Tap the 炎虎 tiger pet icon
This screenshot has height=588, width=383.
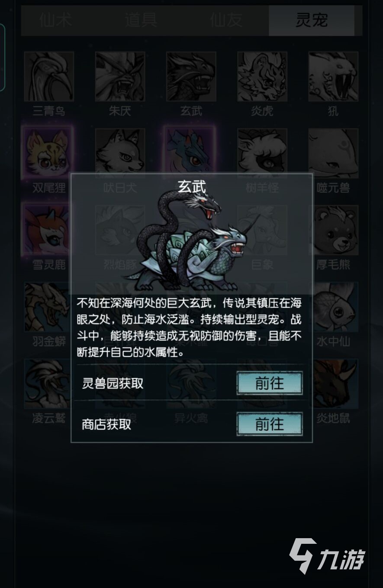click(x=262, y=77)
